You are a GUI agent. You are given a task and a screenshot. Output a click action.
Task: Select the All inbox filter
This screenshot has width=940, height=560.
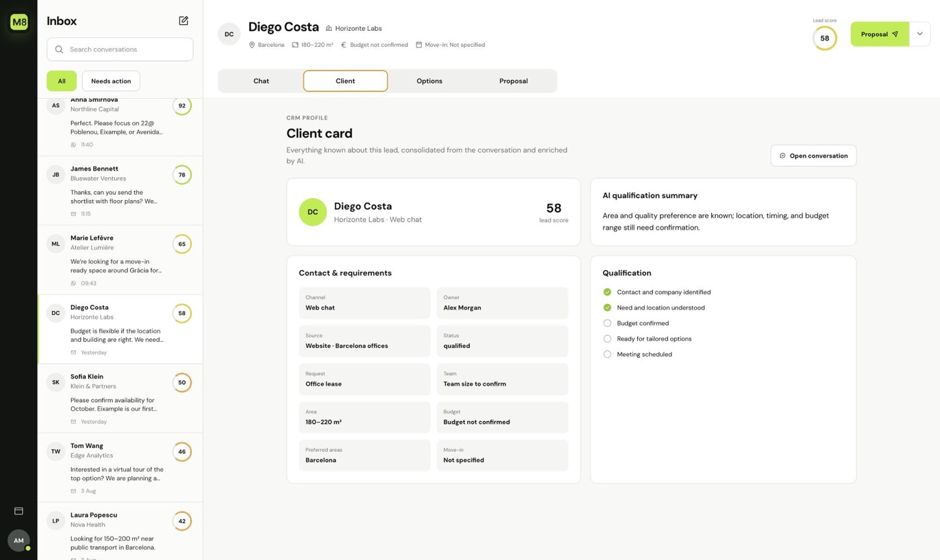(62, 81)
